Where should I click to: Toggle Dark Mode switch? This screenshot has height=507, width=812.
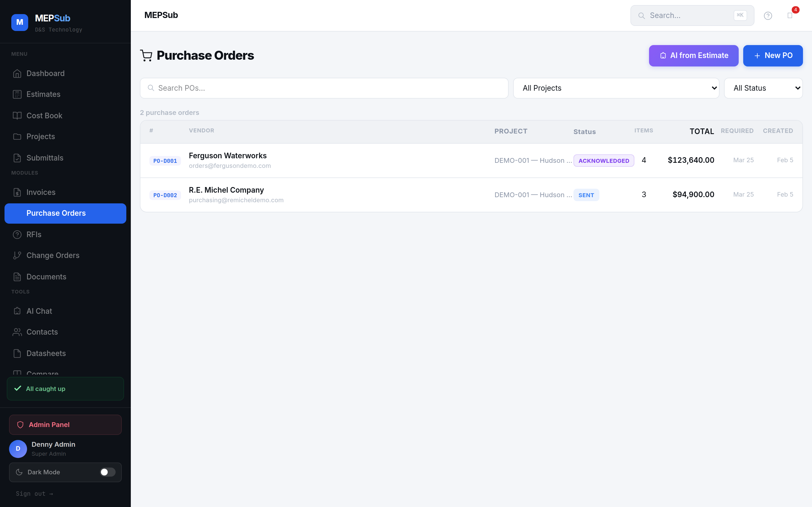click(x=107, y=472)
